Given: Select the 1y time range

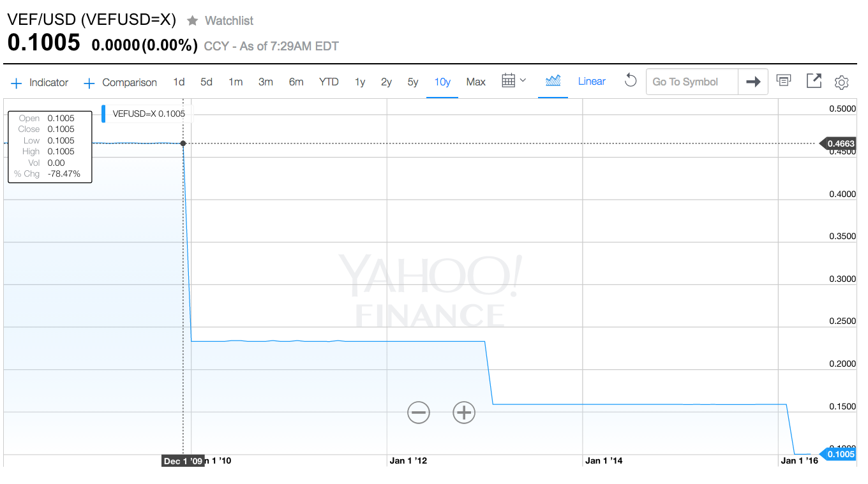Looking at the screenshot, I should pyautogui.click(x=360, y=82).
